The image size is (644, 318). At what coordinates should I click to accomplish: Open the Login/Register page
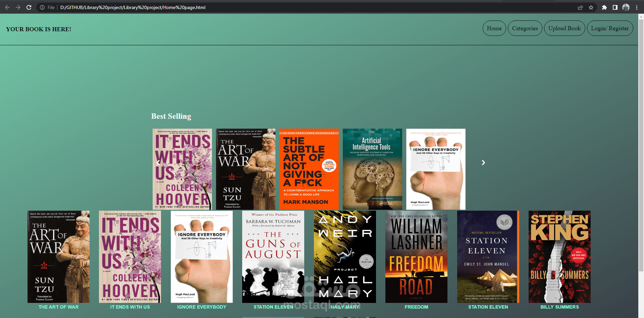coord(610,28)
